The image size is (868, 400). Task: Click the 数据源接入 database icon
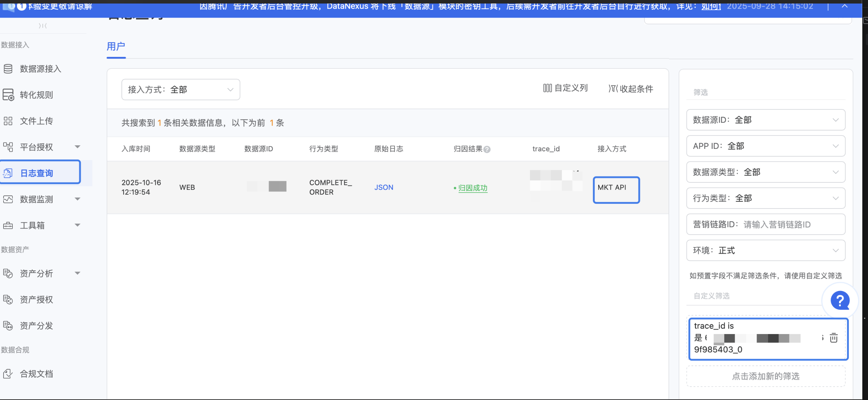[x=8, y=69]
